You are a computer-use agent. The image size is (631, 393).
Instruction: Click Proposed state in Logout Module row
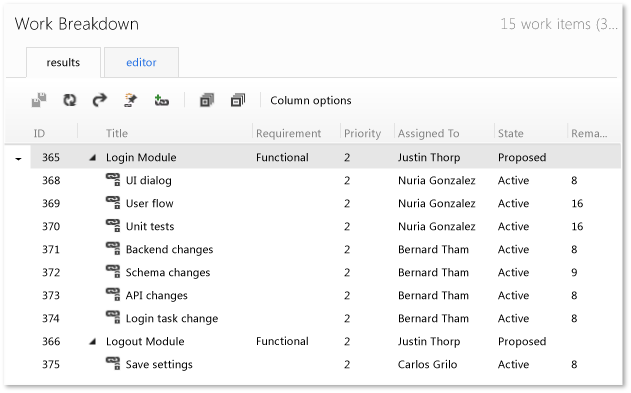522,341
